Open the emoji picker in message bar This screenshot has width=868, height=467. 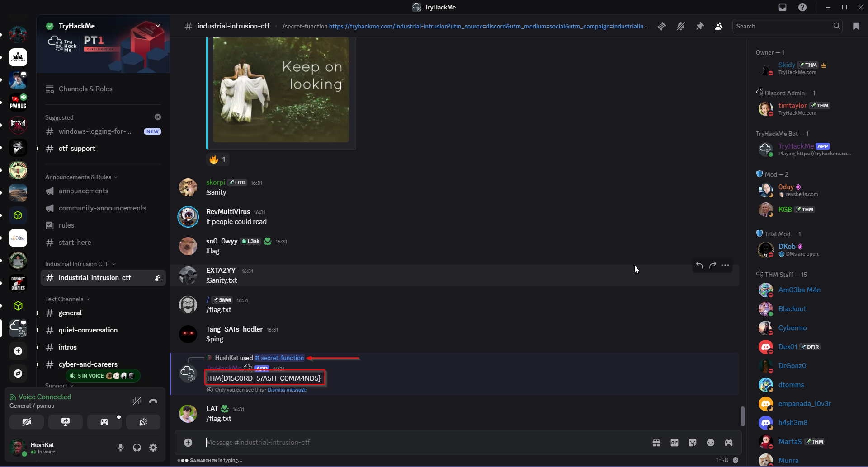coord(711,443)
